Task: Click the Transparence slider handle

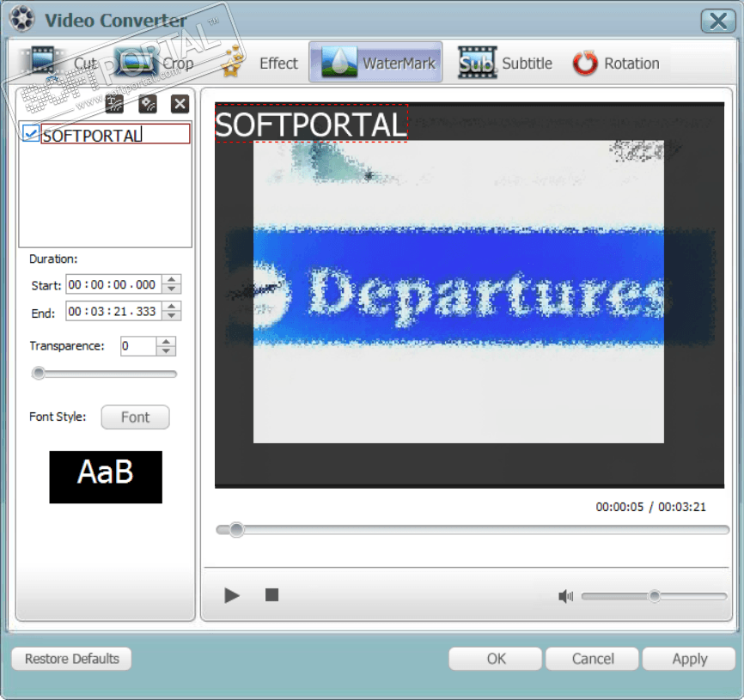Action: (39, 374)
